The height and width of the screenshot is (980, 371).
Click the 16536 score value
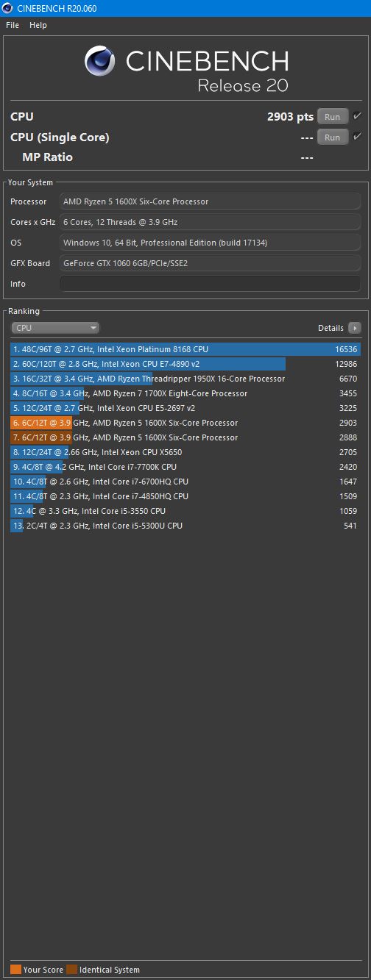(346, 349)
